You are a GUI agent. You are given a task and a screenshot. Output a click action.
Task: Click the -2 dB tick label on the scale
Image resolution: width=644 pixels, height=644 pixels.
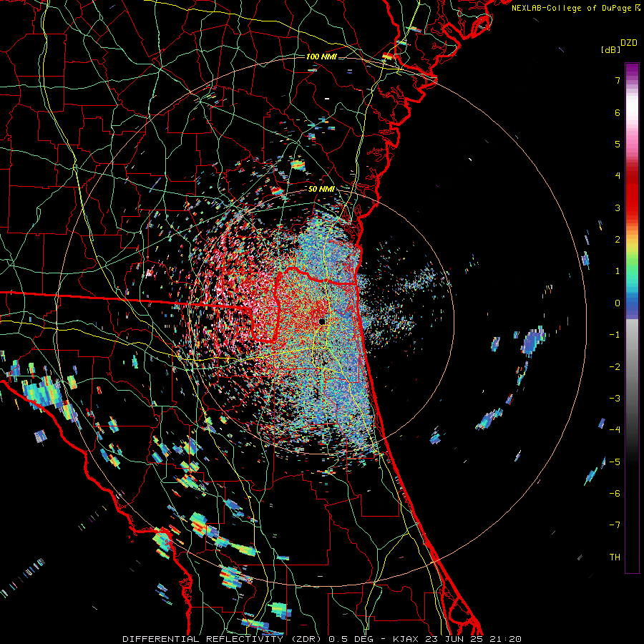coord(615,366)
